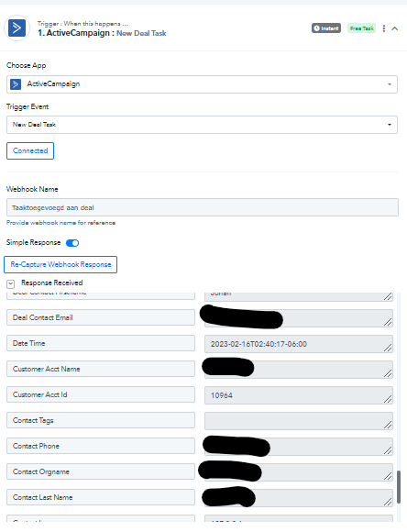Screen dimensions: 407x532
Task: Toggle the Simple Response switch
Action: 72,243
